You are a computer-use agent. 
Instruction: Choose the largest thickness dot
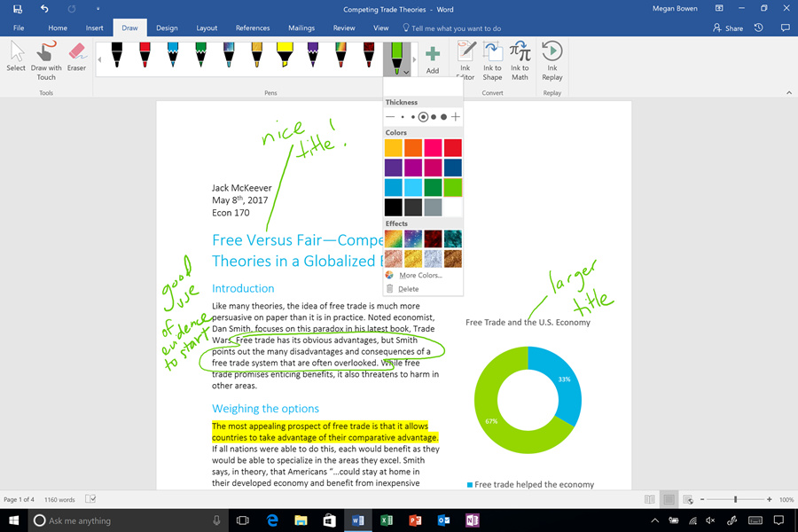[444, 116]
